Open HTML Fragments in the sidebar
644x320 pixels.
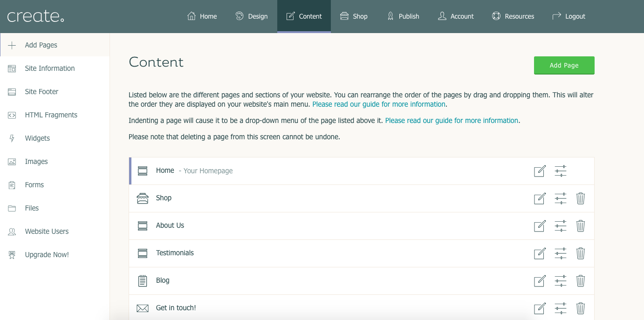pyautogui.click(x=55, y=115)
